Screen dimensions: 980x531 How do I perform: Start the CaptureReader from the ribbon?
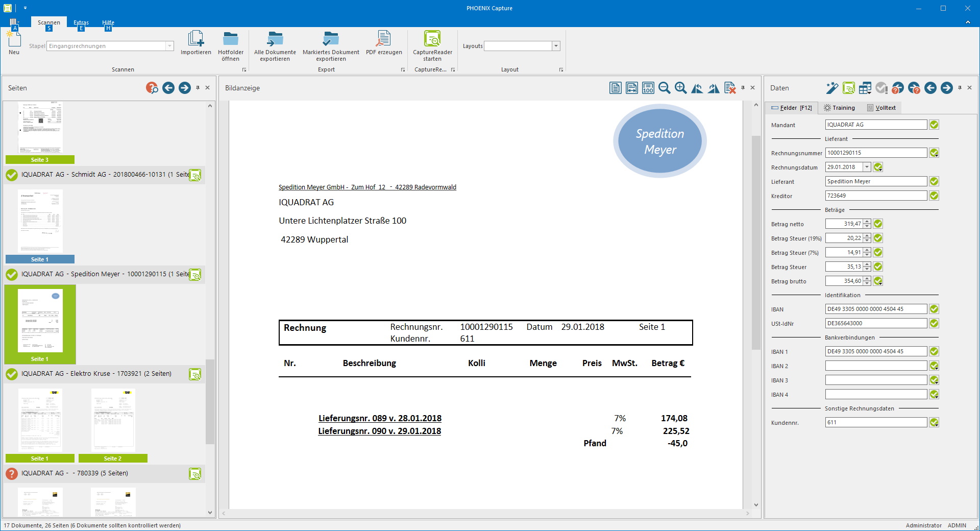432,46
